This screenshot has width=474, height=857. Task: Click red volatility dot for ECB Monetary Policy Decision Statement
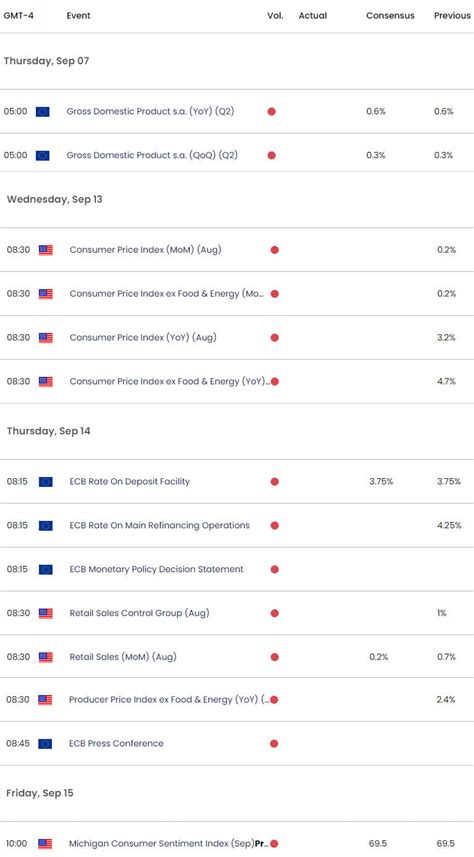point(274,570)
